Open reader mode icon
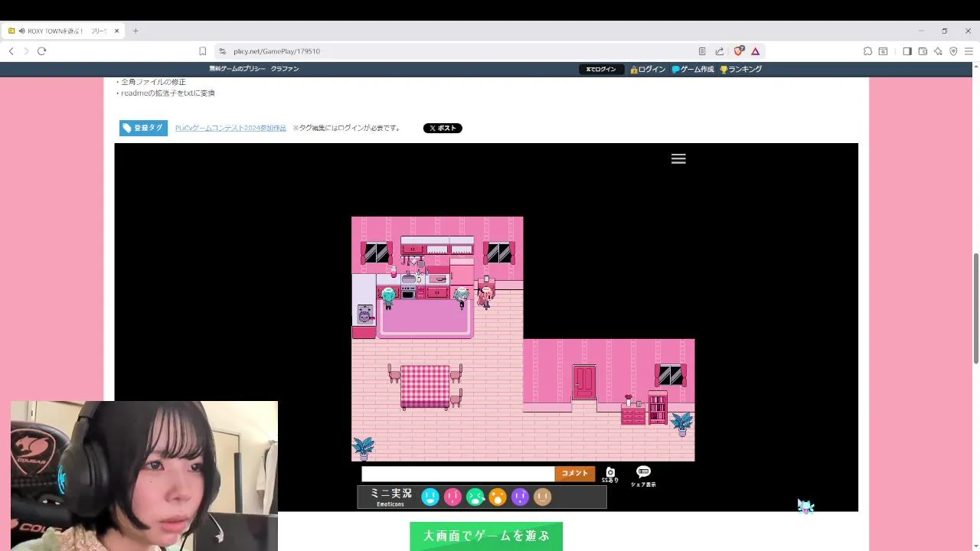 click(x=702, y=51)
